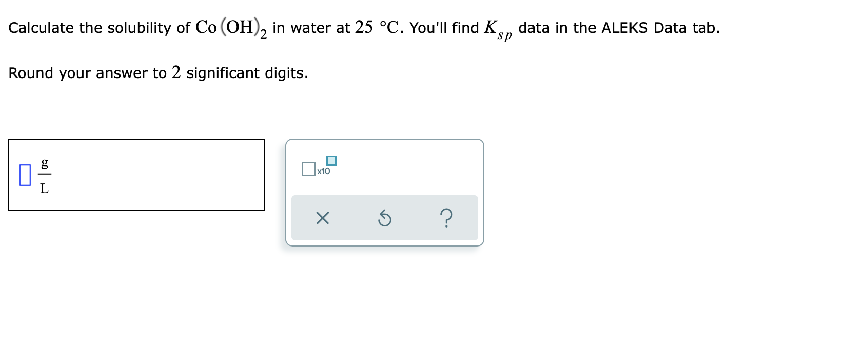
Task: Enable scientific notation with the x10 checkbox
Action: 308,168
